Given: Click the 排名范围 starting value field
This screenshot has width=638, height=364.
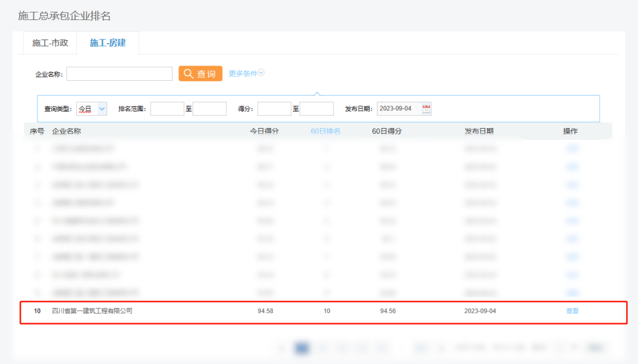Looking at the screenshot, I should point(167,109).
